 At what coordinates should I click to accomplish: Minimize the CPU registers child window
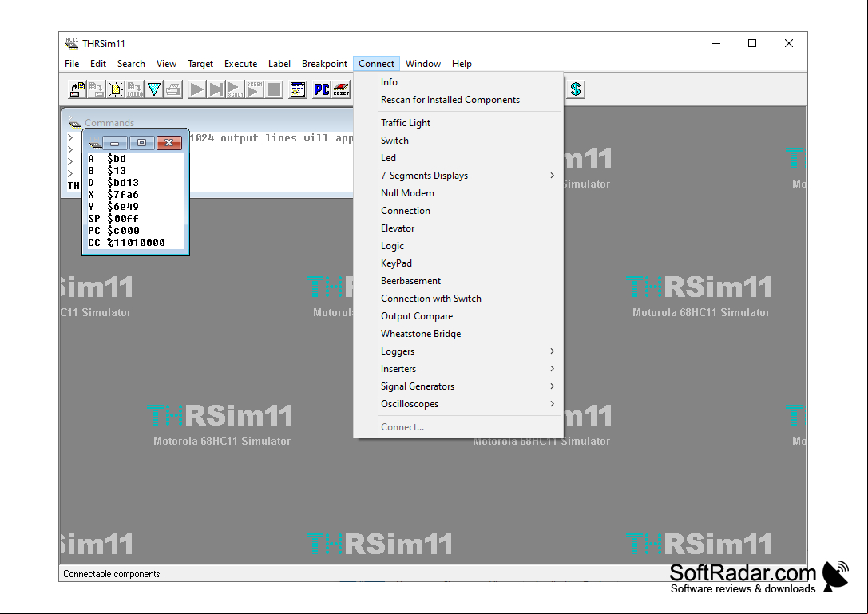click(x=115, y=143)
